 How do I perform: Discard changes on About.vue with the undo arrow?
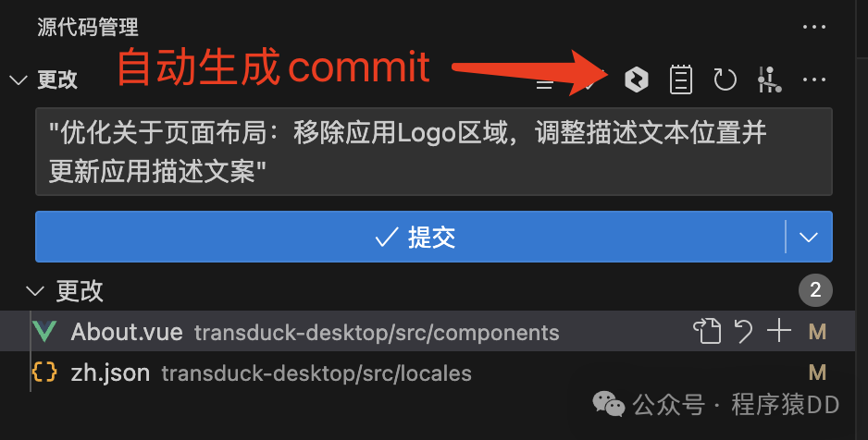tap(743, 331)
